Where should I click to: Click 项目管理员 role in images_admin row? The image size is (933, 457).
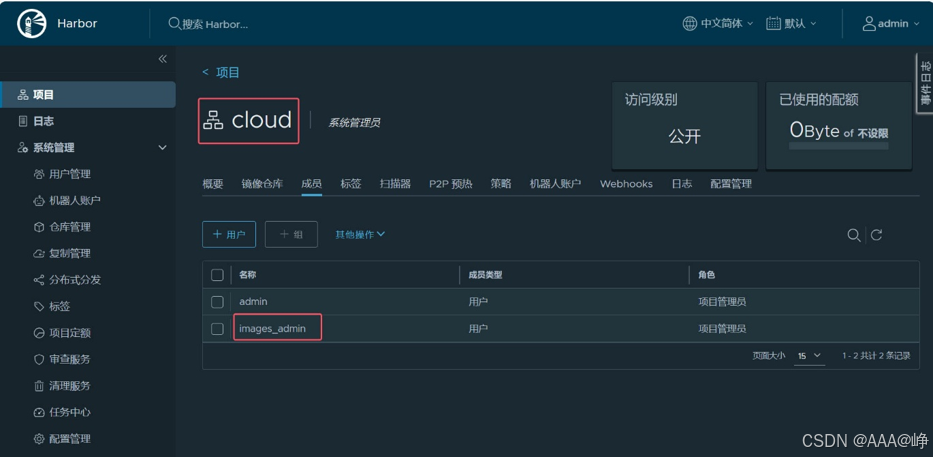click(x=722, y=328)
